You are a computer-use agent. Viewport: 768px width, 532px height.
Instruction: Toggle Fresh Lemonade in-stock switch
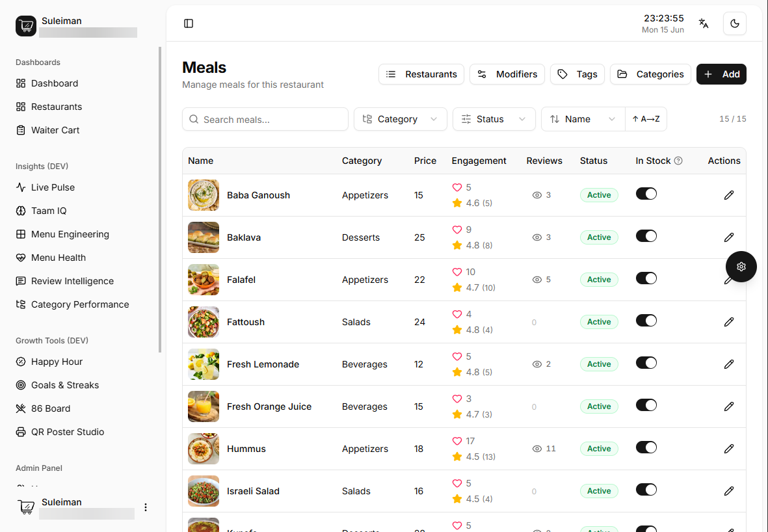tap(646, 363)
